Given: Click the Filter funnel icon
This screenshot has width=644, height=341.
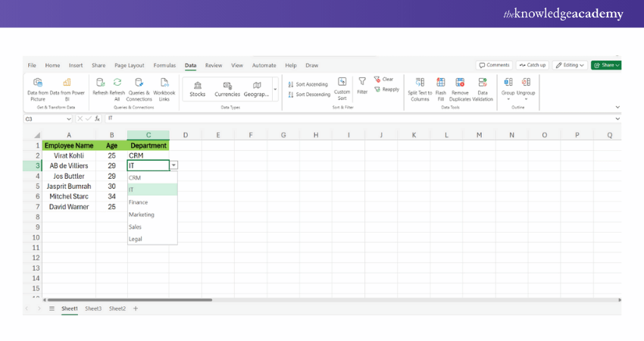Looking at the screenshot, I should click(x=362, y=82).
